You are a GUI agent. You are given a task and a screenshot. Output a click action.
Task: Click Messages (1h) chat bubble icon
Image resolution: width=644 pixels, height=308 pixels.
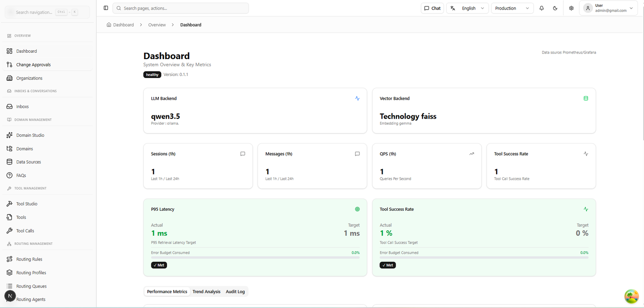tap(357, 154)
